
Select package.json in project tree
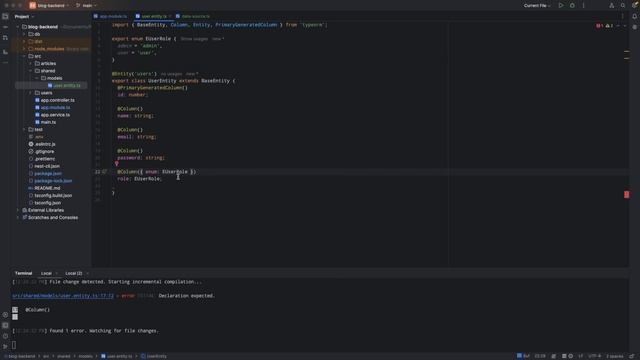[x=48, y=174]
